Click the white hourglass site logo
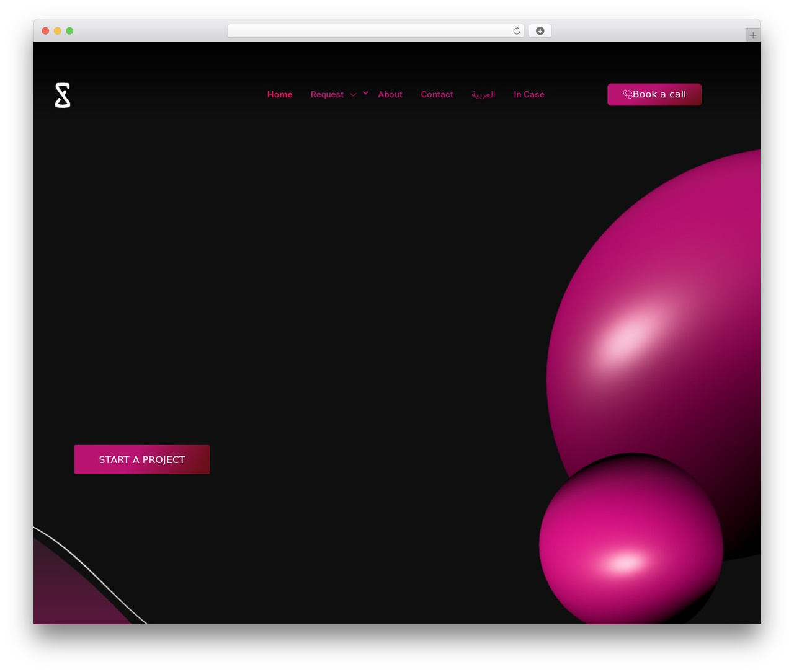This screenshot has width=794, height=672. pos(63,95)
